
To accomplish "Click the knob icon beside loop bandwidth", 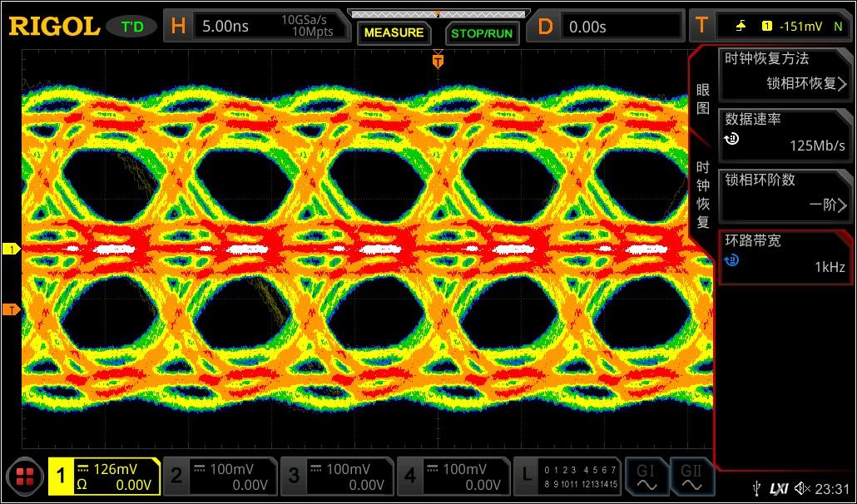I will tap(731, 260).
